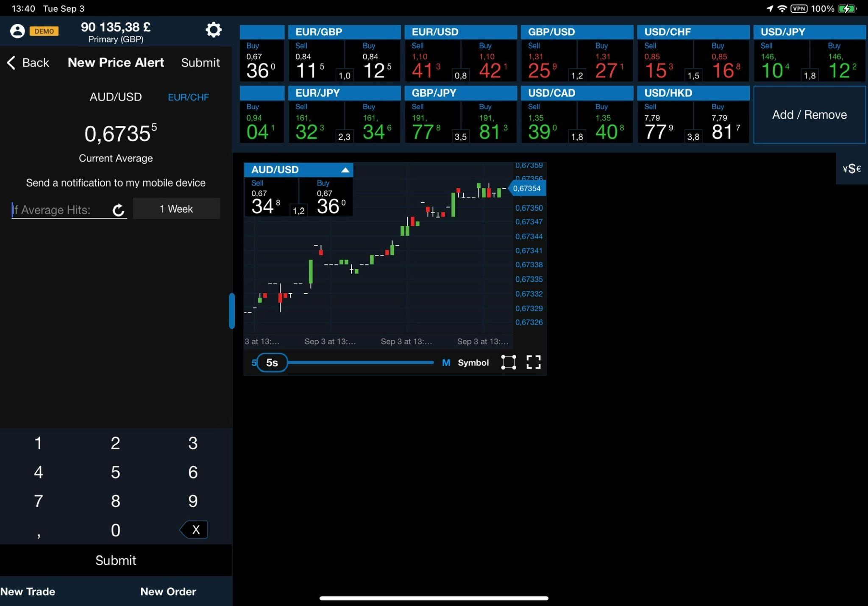Open the currency symbols side tab
868x606 pixels.
[x=851, y=169]
